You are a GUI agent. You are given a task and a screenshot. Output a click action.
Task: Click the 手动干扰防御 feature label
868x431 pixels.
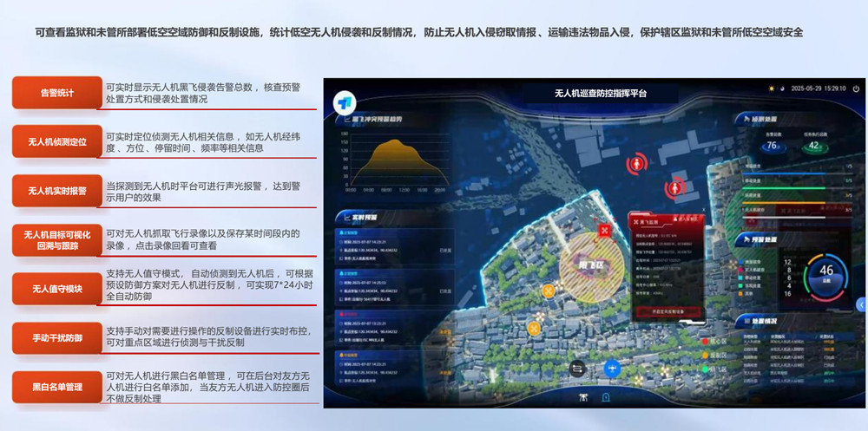point(57,337)
